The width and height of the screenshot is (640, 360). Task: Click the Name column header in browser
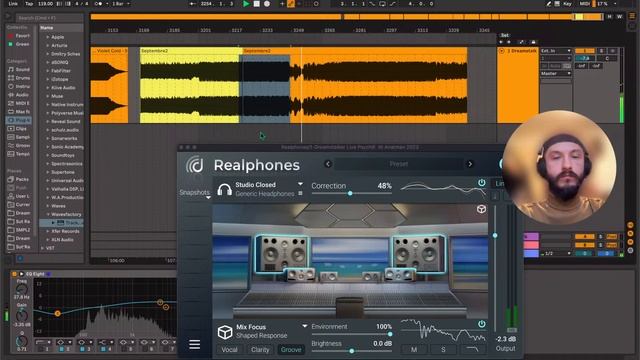(61, 28)
